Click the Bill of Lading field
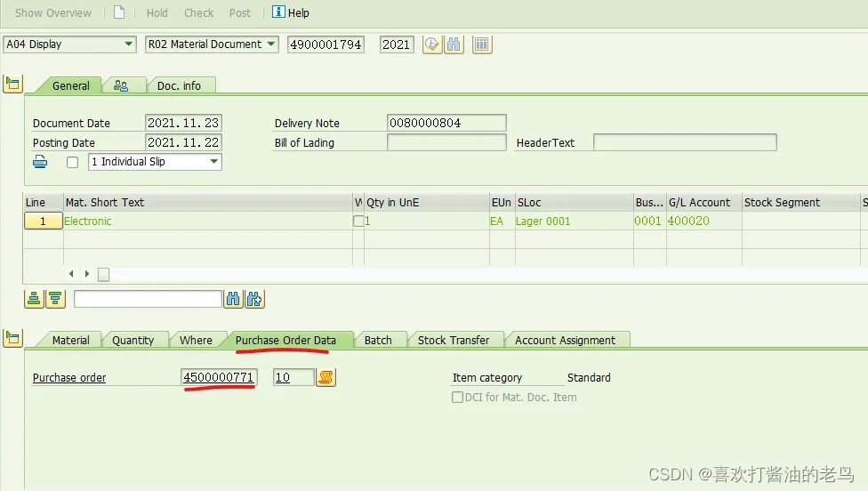 pyautogui.click(x=446, y=142)
